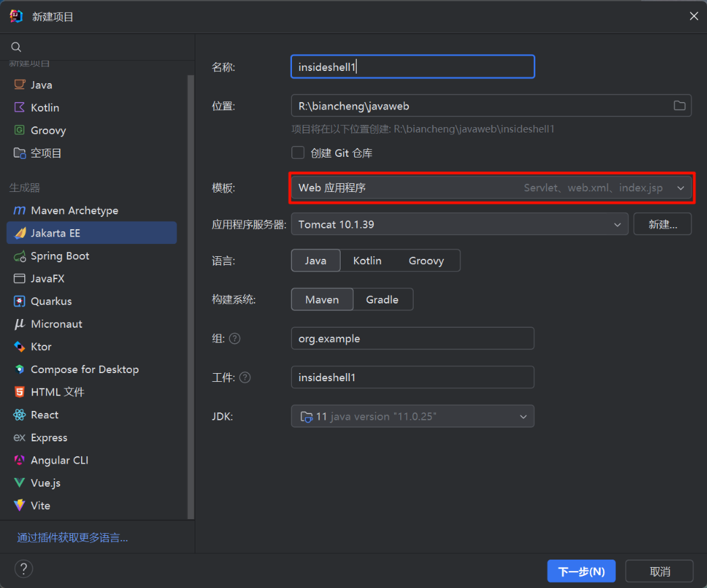Viewport: 707px width, 588px height.
Task: Select the Spring Boot generator
Action: (x=59, y=256)
